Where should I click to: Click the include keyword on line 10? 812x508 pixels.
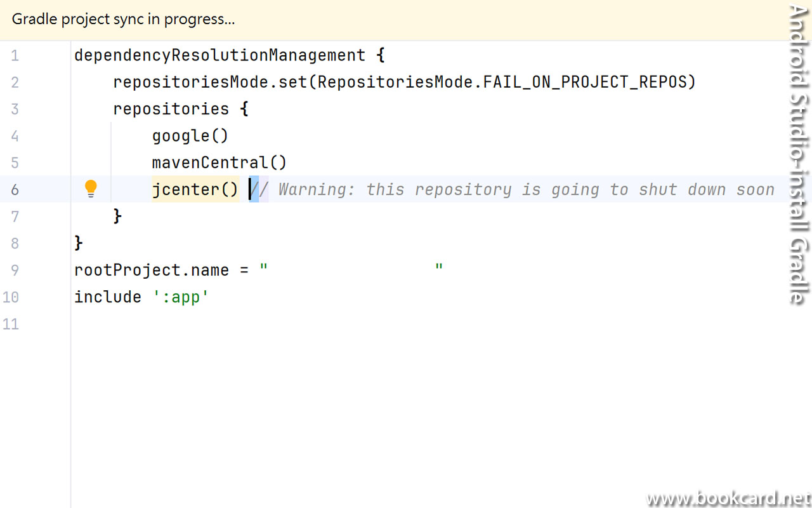(107, 297)
